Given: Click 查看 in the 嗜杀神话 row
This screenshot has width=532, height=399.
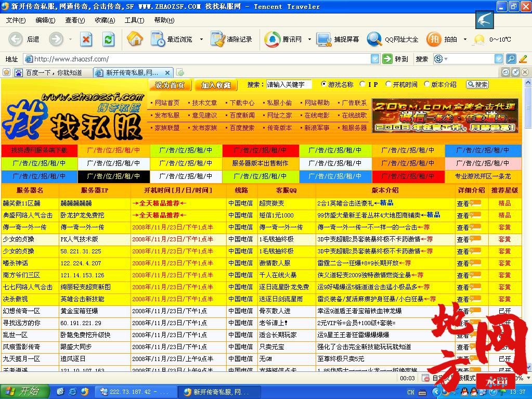Looking at the screenshot, I should point(463,263).
